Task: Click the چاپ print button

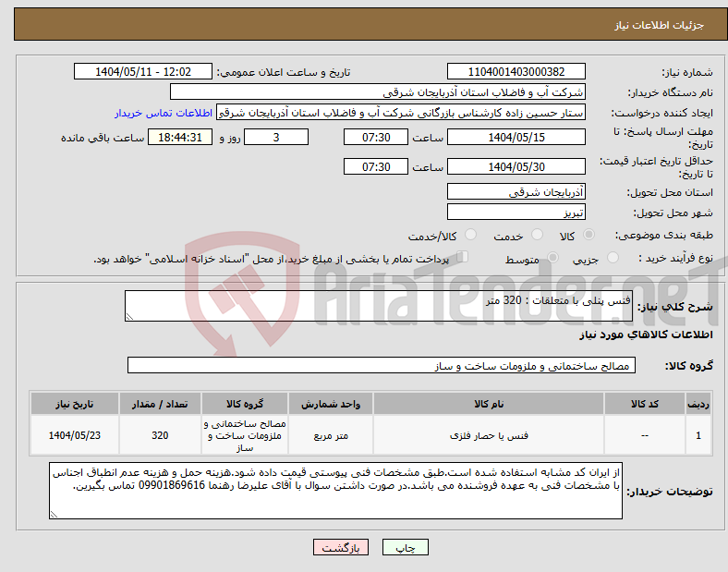Action: click(406, 547)
